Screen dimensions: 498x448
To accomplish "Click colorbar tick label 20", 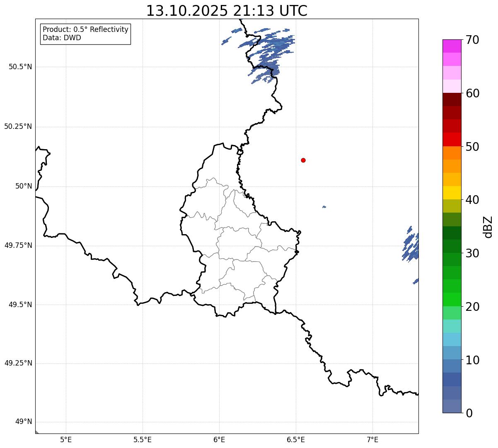I will (x=472, y=307).
